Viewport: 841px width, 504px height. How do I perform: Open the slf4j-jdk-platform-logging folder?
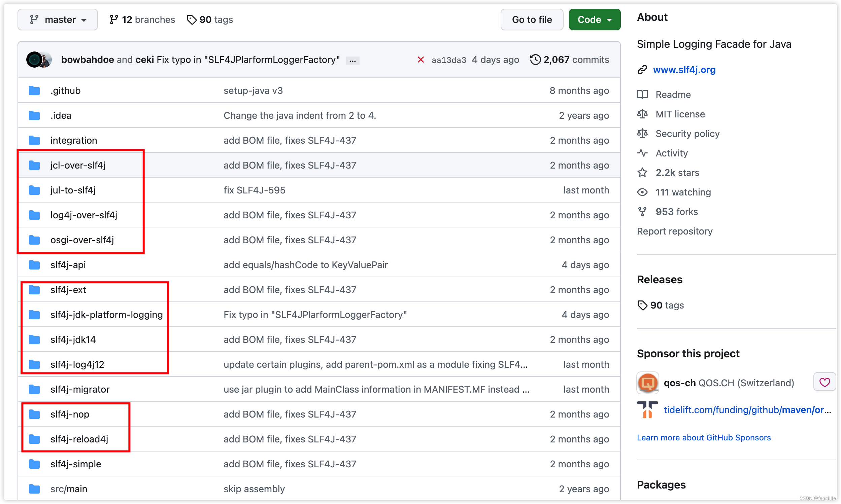tap(106, 315)
